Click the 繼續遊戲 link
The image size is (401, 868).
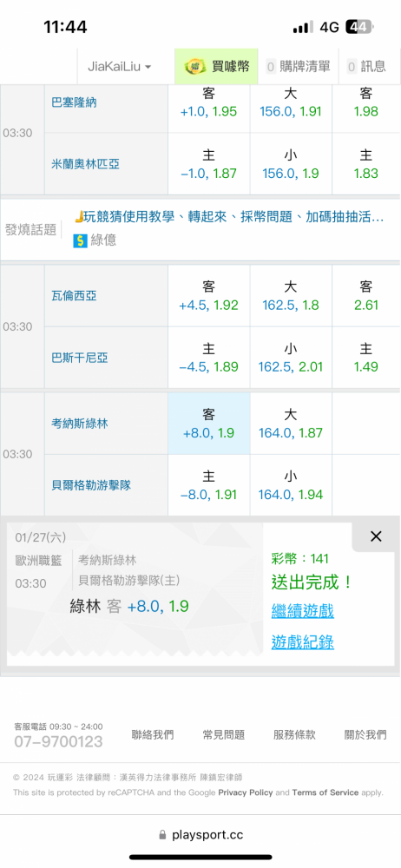[x=302, y=611]
